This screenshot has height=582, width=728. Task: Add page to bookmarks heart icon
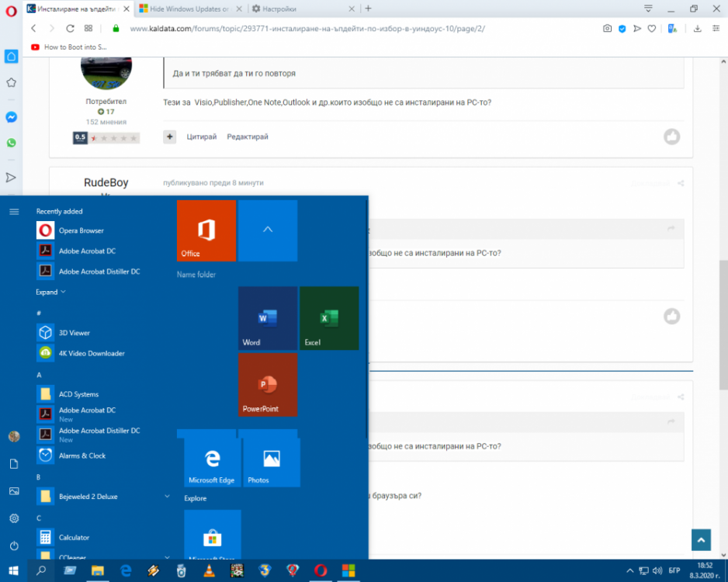[x=652, y=29]
